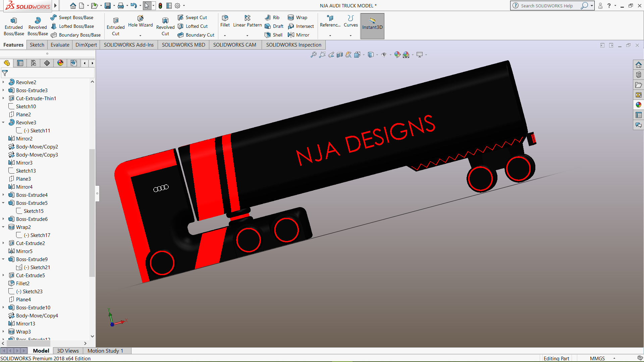Select the Shell feature tool
644x362 pixels.
pos(273,35)
